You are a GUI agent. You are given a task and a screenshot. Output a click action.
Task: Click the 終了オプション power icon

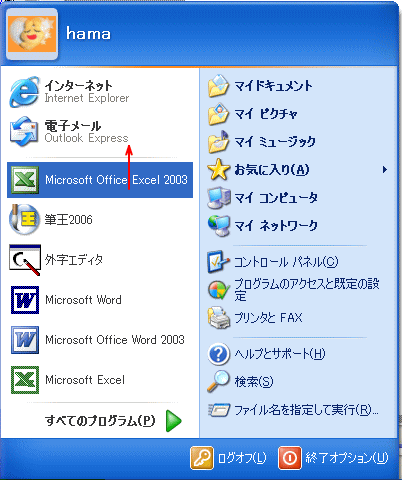click(x=290, y=458)
